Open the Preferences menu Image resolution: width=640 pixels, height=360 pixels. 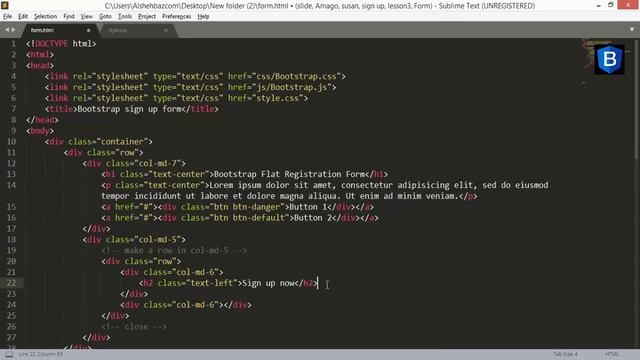point(176,16)
